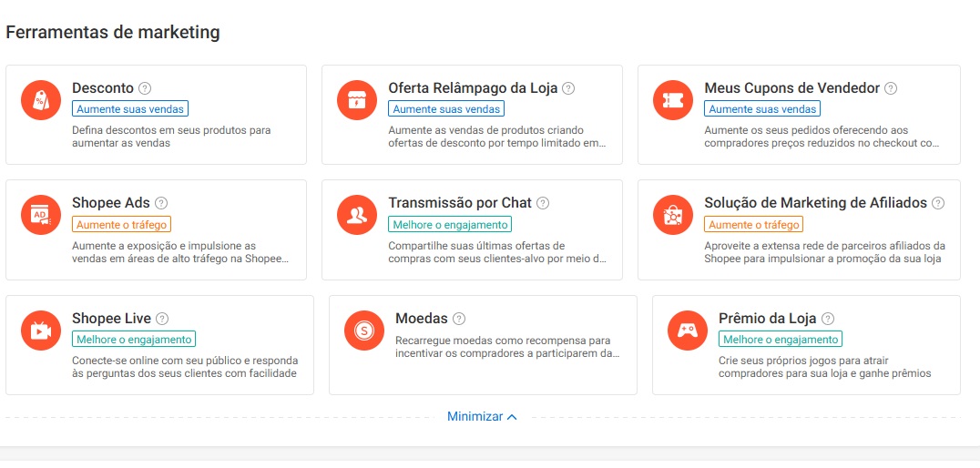This screenshot has width=980, height=468.
Task: Click description 'Aproveite a extensa rede de parceiros'
Action: 825,252
